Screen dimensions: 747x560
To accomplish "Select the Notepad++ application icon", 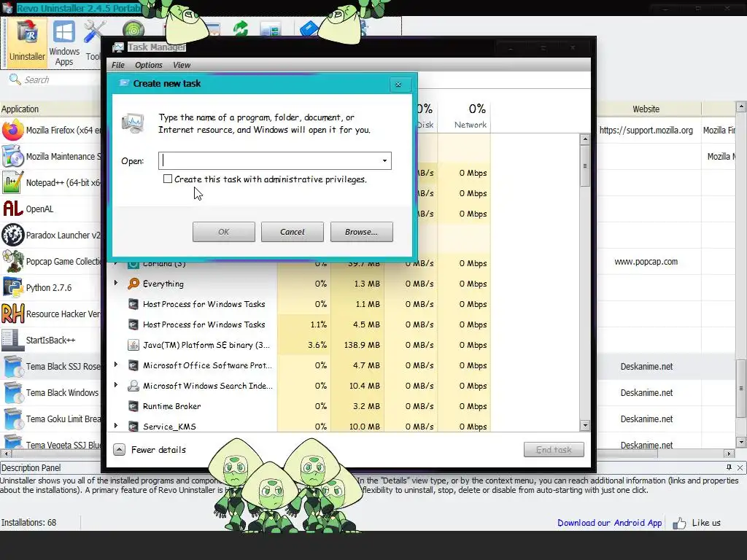I will pos(13,182).
